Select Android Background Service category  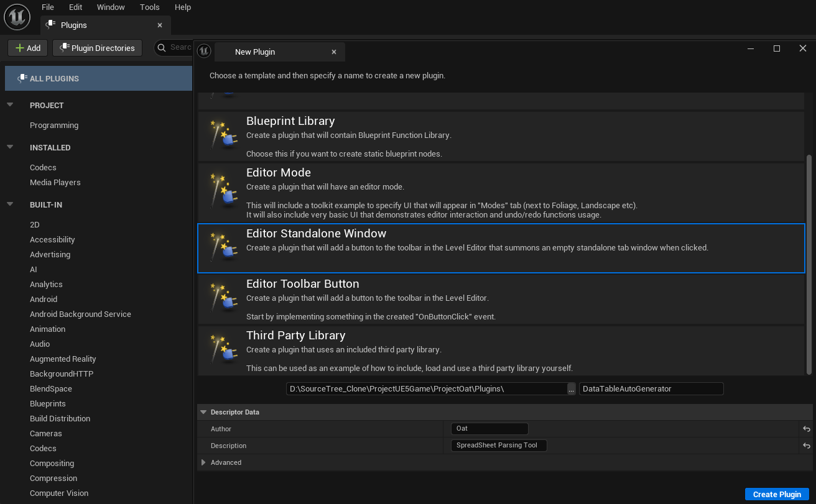tap(80, 314)
